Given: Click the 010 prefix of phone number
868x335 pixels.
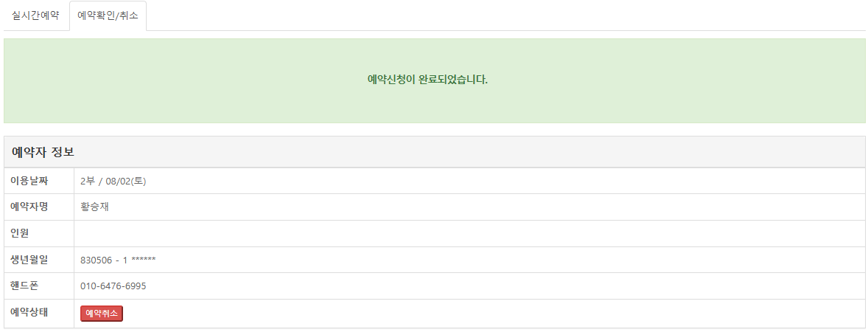Looking at the screenshot, I should click(x=88, y=286).
